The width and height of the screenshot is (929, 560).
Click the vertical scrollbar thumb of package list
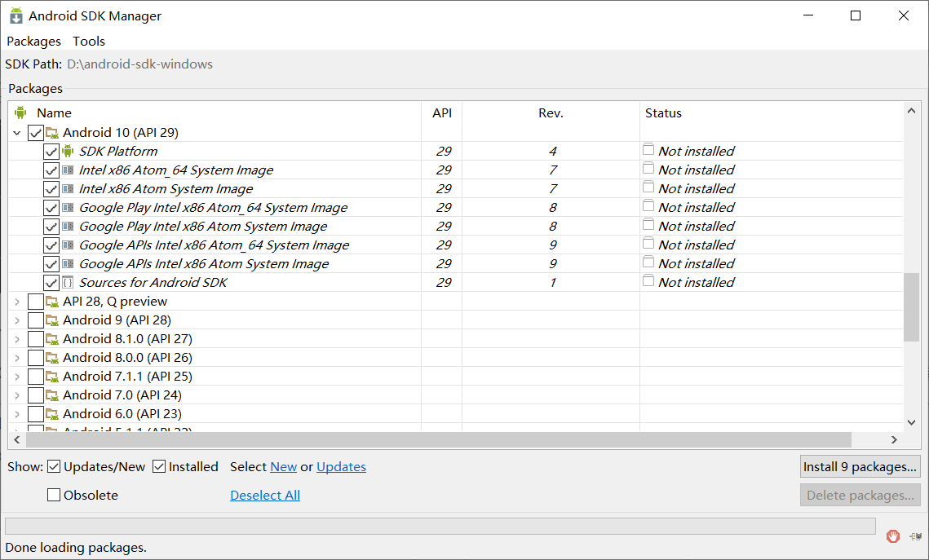pyautogui.click(x=911, y=306)
